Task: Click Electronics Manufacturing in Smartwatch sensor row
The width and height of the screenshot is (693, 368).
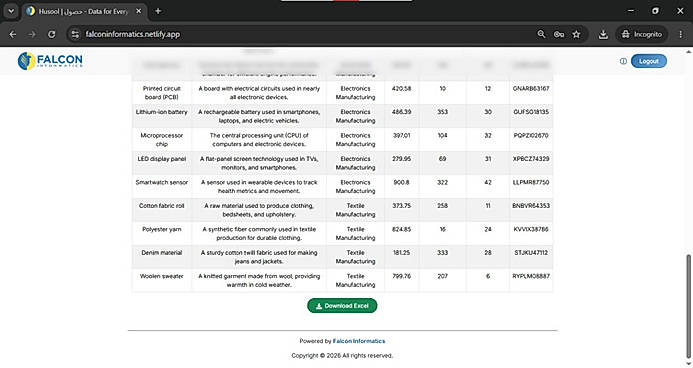Action: (355, 186)
